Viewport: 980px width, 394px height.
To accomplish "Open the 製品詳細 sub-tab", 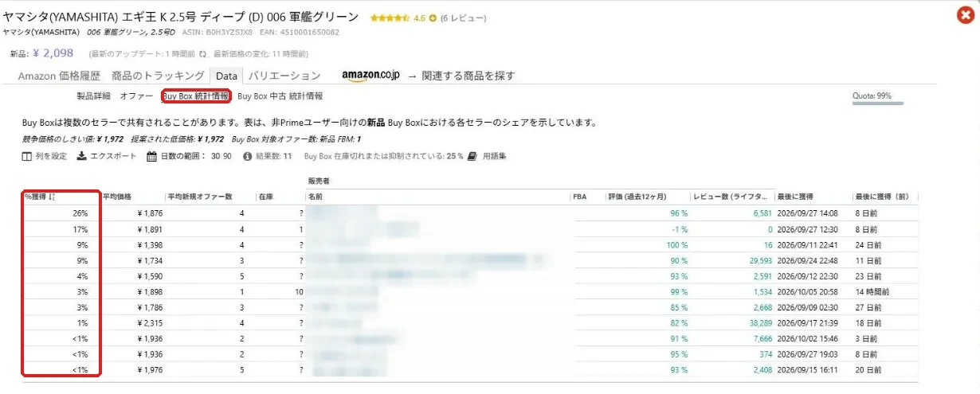I will click(92, 96).
